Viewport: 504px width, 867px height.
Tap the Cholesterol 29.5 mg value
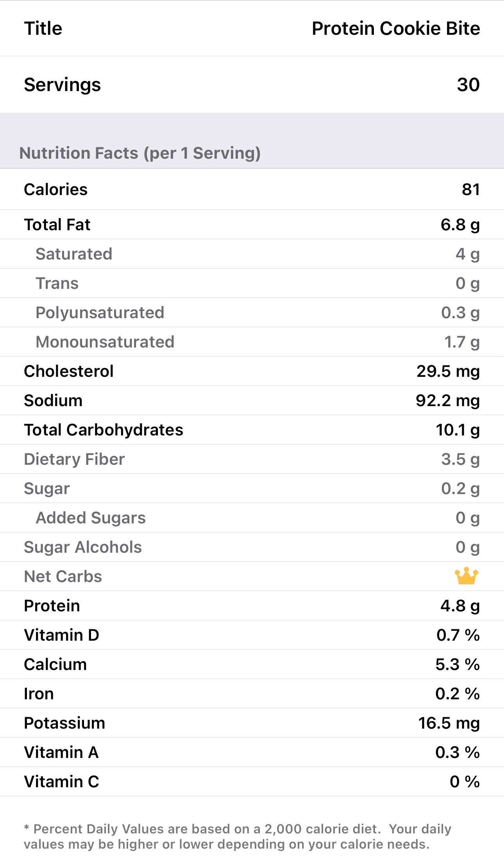click(x=448, y=371)
